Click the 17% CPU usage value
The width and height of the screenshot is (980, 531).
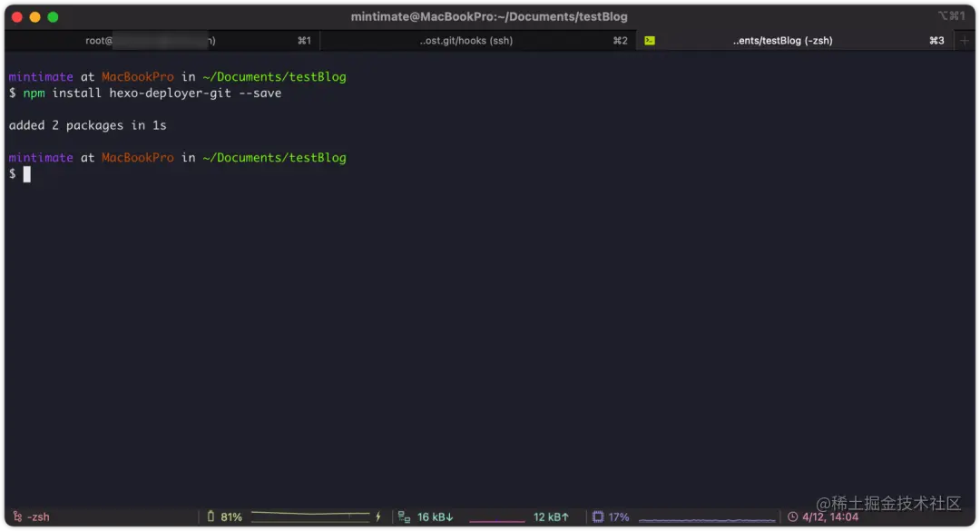pyautogui.click(x=619, y=516)
